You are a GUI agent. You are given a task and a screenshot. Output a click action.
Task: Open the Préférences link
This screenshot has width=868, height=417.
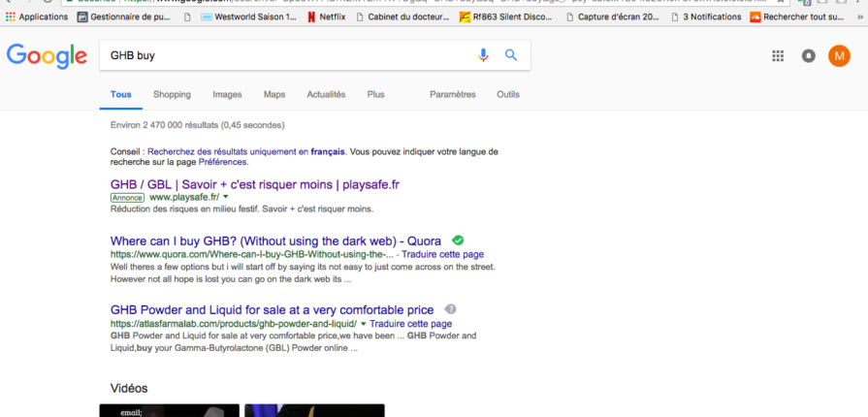(x=222, y=162)
